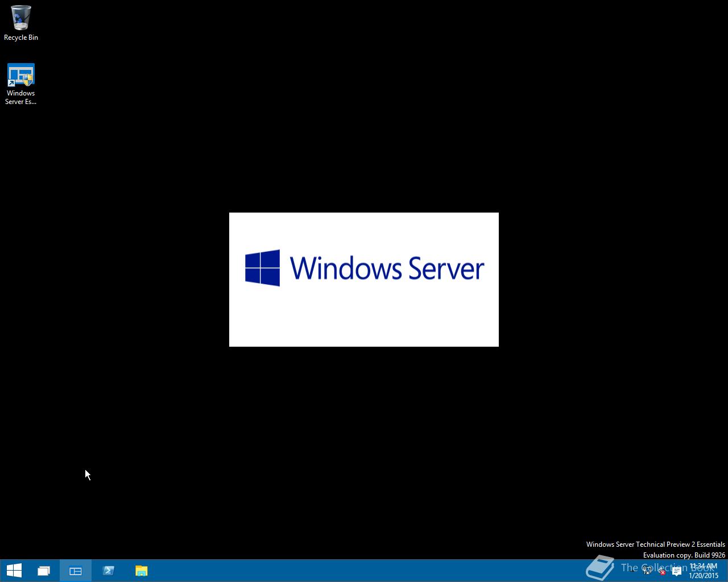
Task: Open Task View from the taskbar
Action: click(44, 571)
